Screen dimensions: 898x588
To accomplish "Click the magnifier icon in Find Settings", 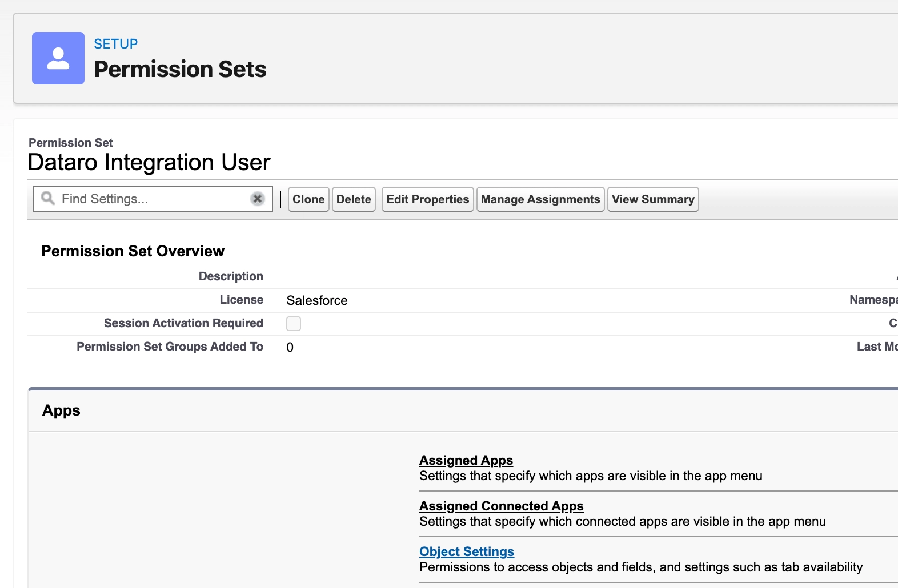I will tap(48, 198).
